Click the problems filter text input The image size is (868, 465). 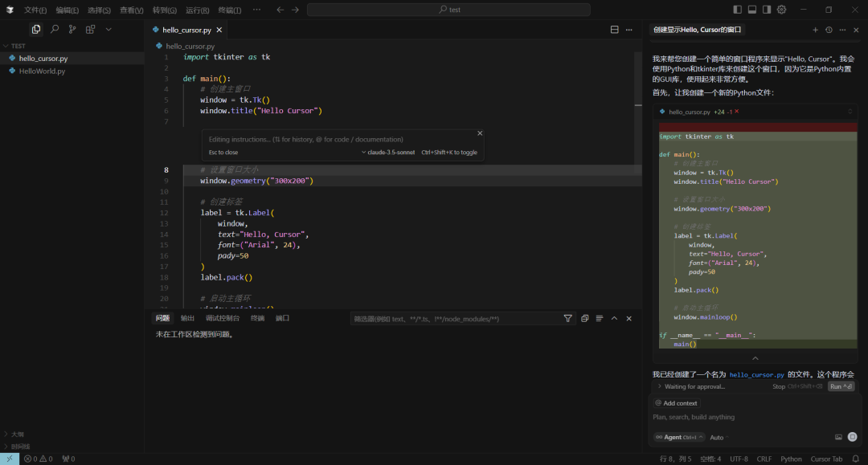point(457,319)
